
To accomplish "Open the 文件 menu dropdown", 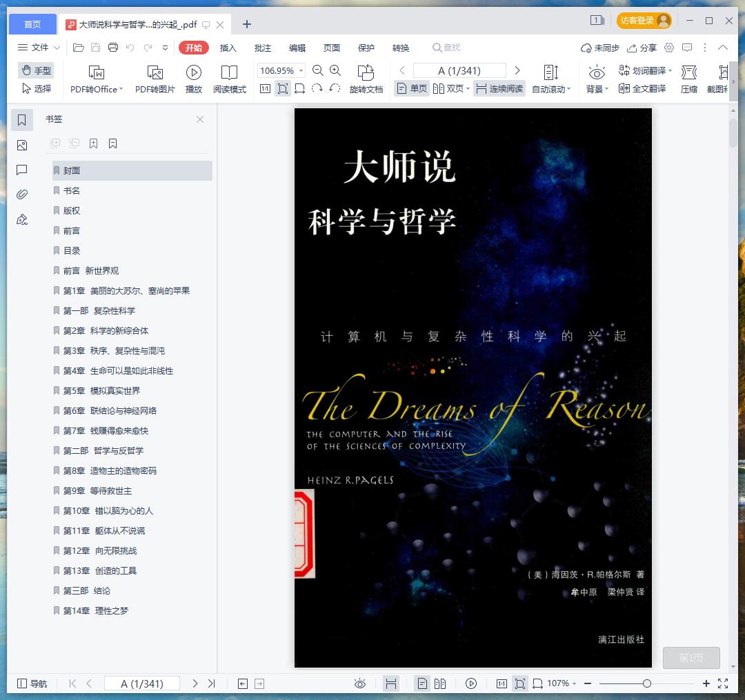I will click(x=39, y=48).
